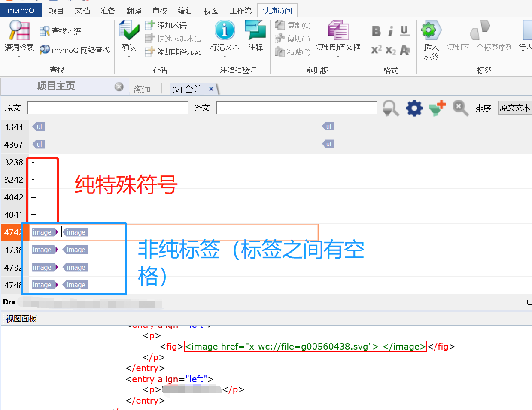Screen dimensions: 532x410
Task: Select the (V) 合并 document tab
Action: [x=187, y=89]
